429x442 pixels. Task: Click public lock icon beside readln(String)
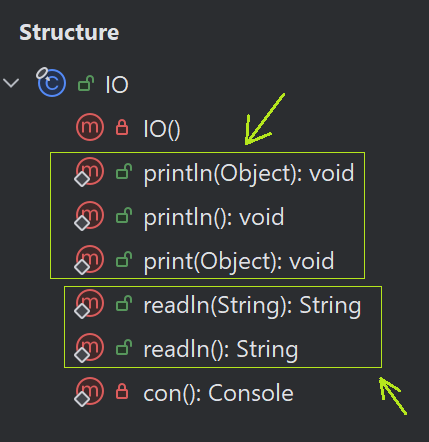[x=124, y=303]
